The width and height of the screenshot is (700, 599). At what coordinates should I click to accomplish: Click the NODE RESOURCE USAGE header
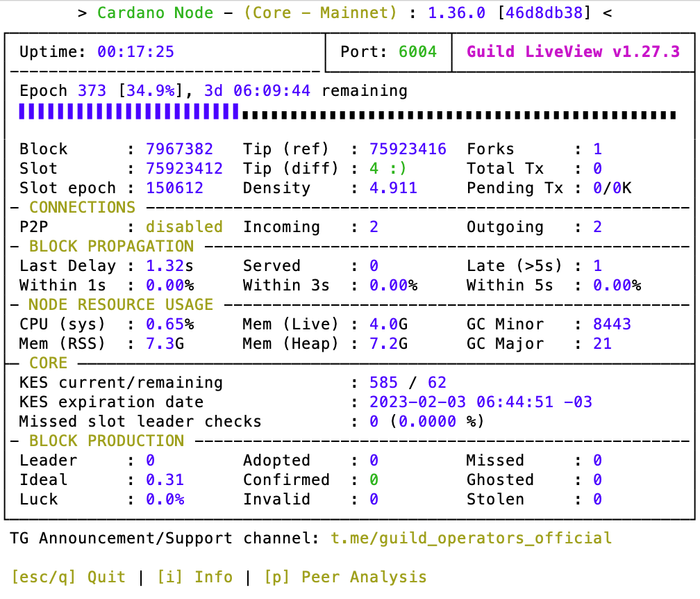121,304
